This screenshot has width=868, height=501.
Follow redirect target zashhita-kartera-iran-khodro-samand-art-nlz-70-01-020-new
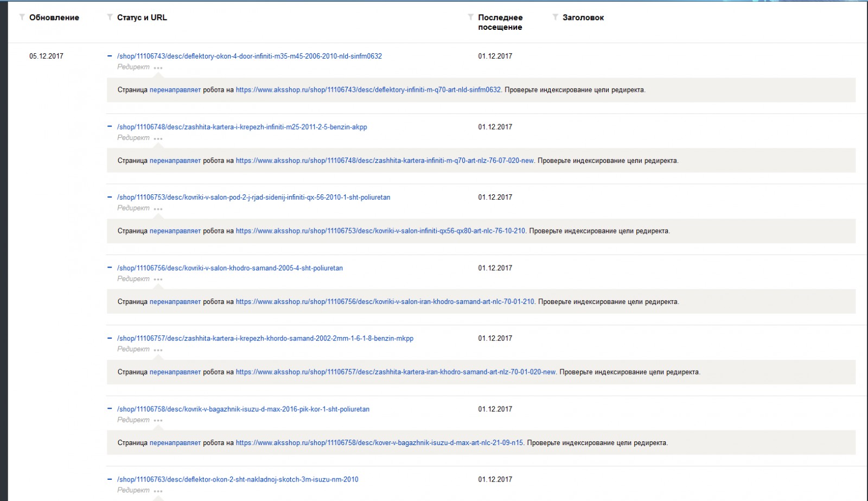[x=396, y=372]
